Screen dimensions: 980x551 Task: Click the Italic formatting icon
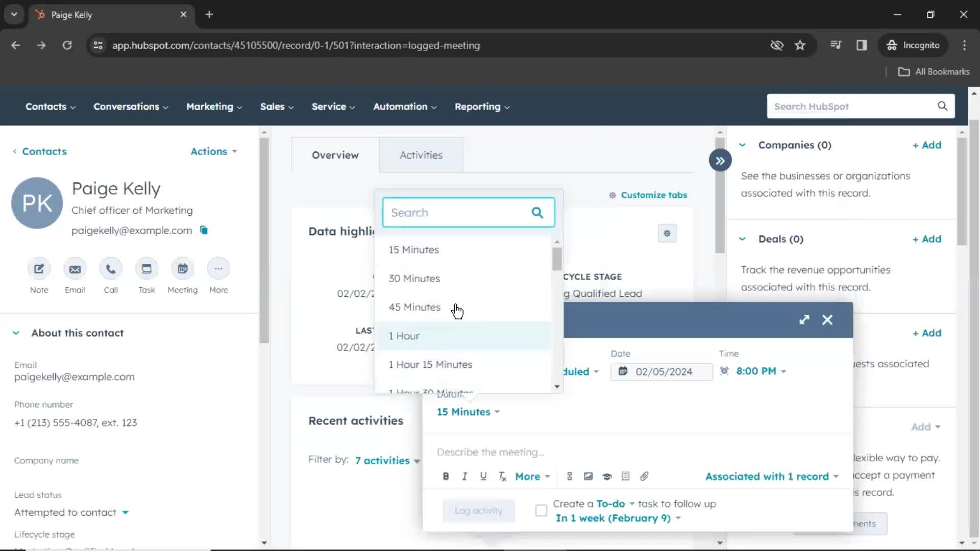pyautogui.click(x=464, y=477)
